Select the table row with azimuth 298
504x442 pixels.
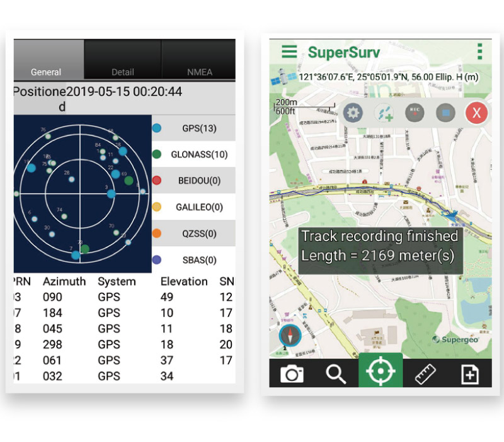point(124,344)
